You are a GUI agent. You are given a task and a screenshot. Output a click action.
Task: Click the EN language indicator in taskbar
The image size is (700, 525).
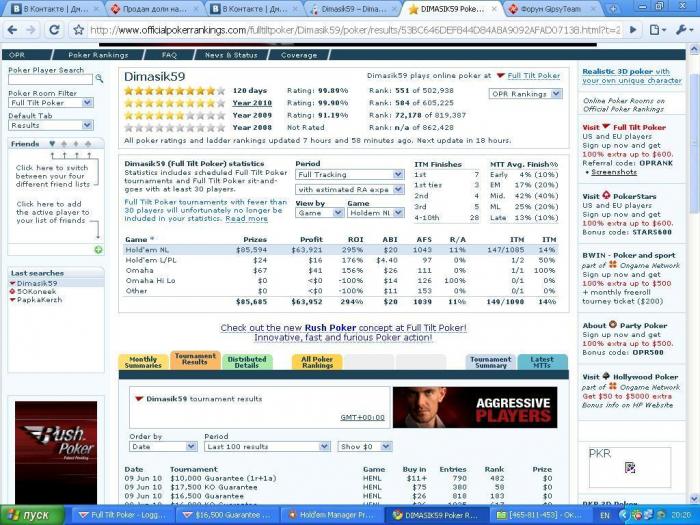pos(605,515)
